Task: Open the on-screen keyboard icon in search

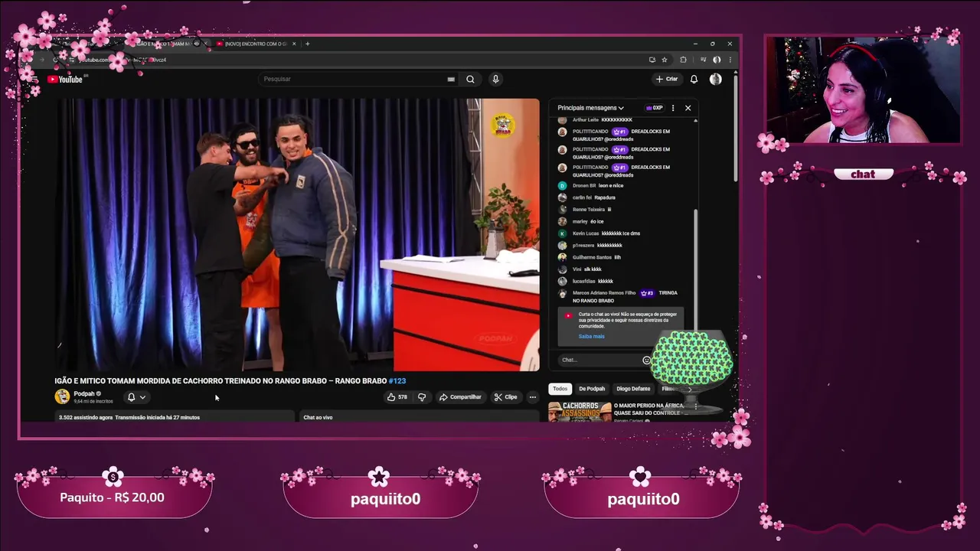Action: coord(451,79)
